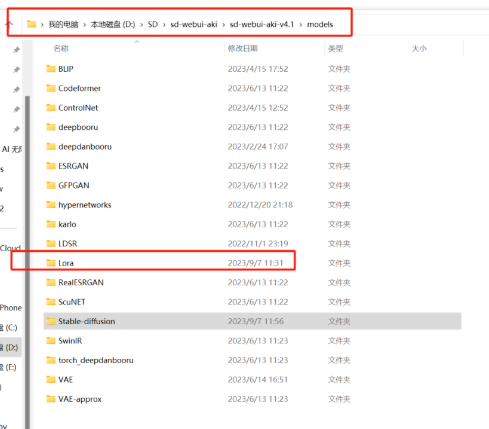This screenshot has width=489, height=429.
Task: Click the date 2023/2/24 17:07
Action: 258,146
